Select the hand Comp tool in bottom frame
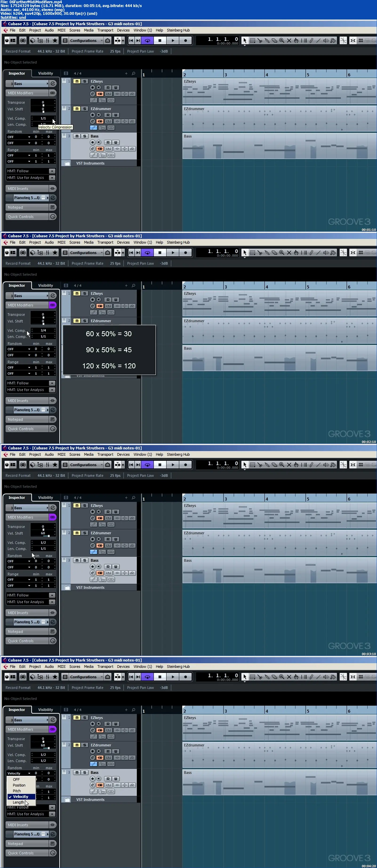The width and height of the screenshot is (377, 868). pyautogui.click(x=296, y=677)
